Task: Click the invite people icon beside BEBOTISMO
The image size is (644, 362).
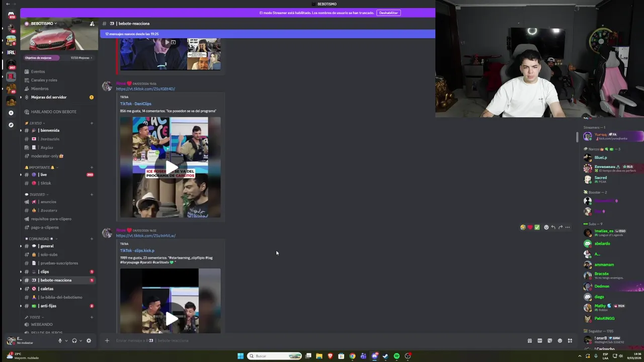Action: [92, 24]
